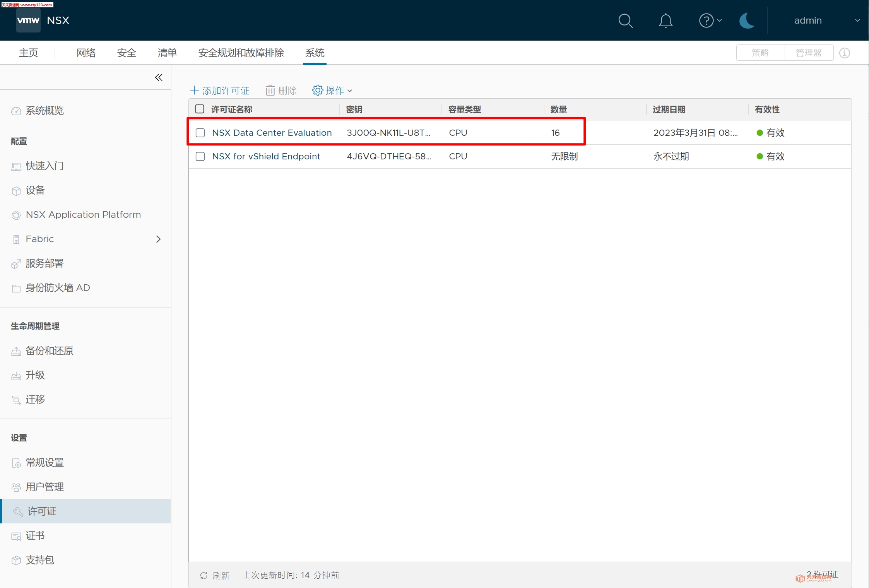Open 支持包 in sidebar
Viewport: 869px width, 588px height.
click(x=40, y=560)
